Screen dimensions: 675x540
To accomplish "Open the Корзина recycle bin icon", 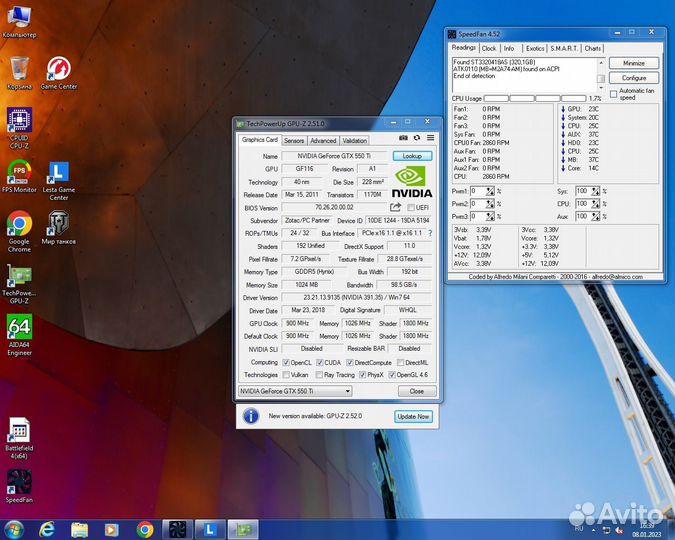I will (19, 73).
